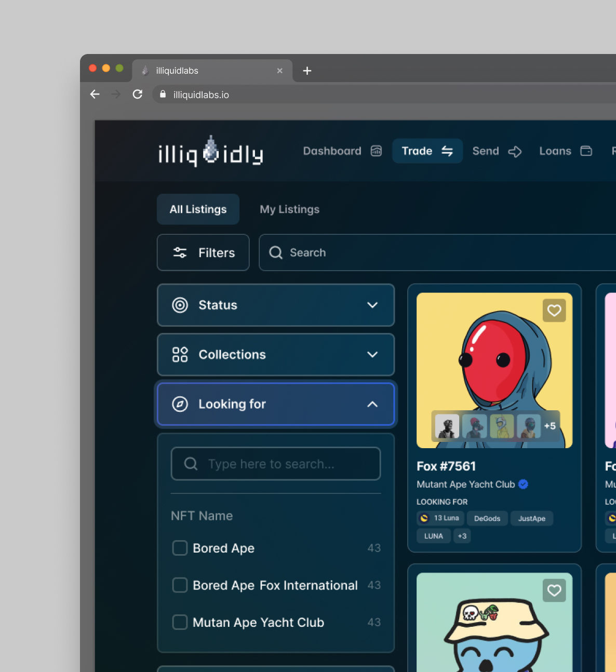This screenshot has width=616, height=672.
Task: Click the Status target icon
Action: 180,305
